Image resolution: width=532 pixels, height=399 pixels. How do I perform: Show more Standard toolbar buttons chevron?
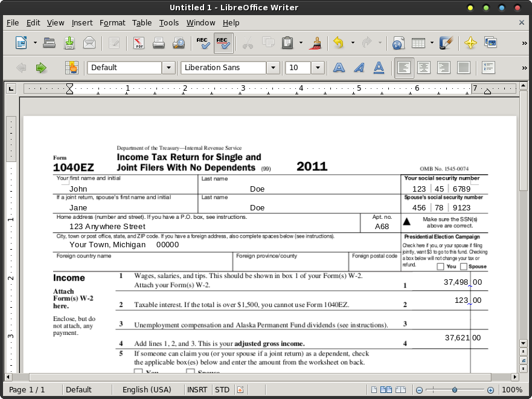coord(525,43)
